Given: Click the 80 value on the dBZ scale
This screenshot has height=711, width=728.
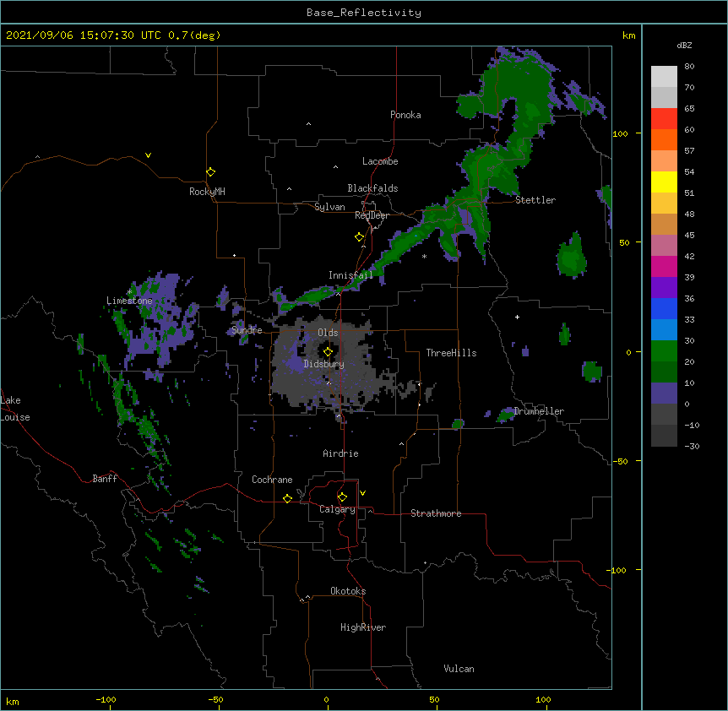Looking at the screenshot, I should pyautogui.click(x=689, y=67).
